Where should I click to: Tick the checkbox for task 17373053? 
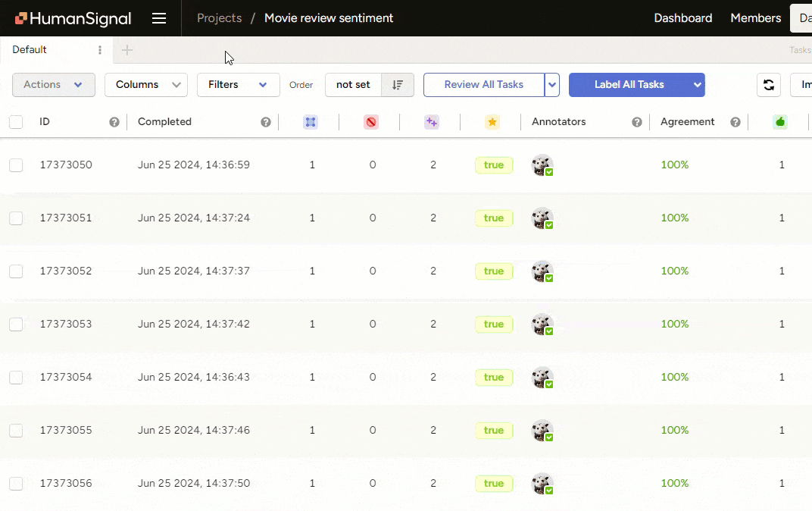tap(16, 324)
